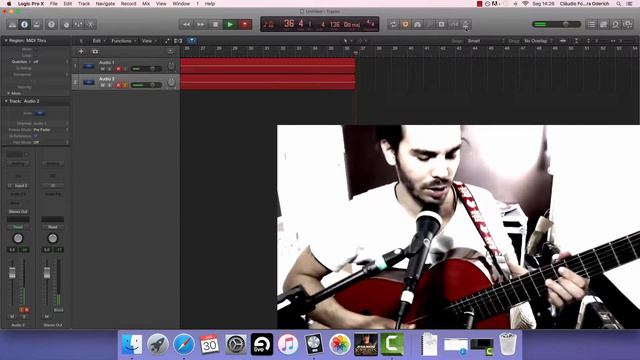Viewport: 640px width, 360px height.
Task: Record-enable the Audio 2 track
Action: (118, 85)
